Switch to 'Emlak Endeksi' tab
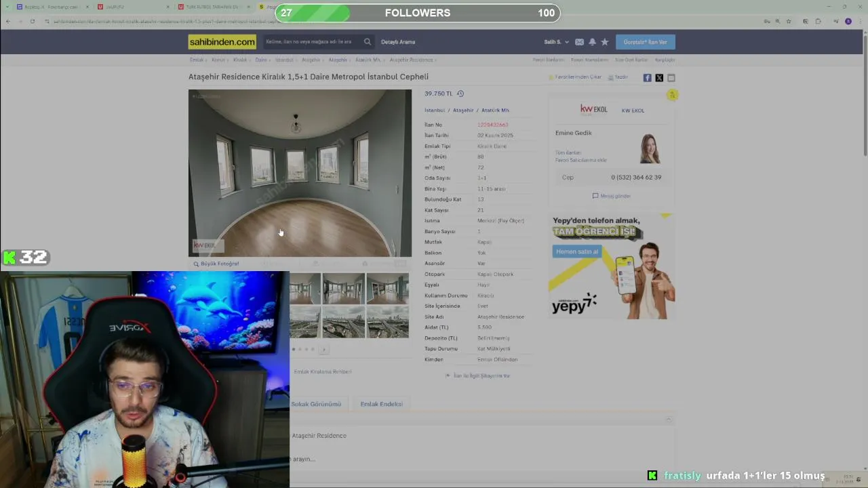Image resolution: width=868 pixels, height=488 pixels. 382,404
